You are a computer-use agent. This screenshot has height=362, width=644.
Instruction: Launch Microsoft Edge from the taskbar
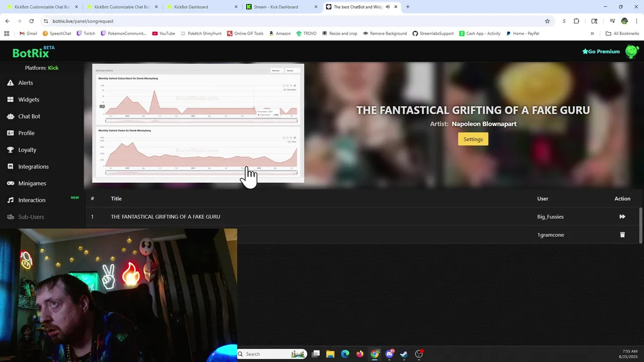tap(345, 354)
